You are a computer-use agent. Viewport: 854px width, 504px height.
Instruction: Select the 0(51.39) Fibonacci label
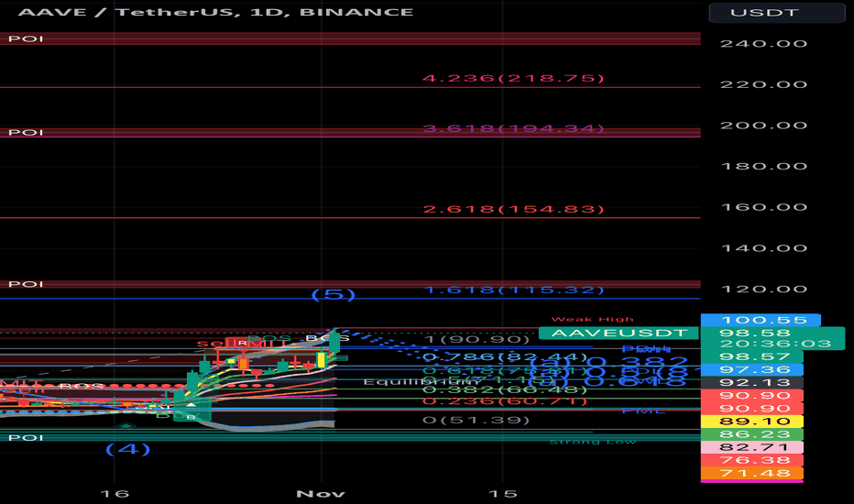click(476, 420)
